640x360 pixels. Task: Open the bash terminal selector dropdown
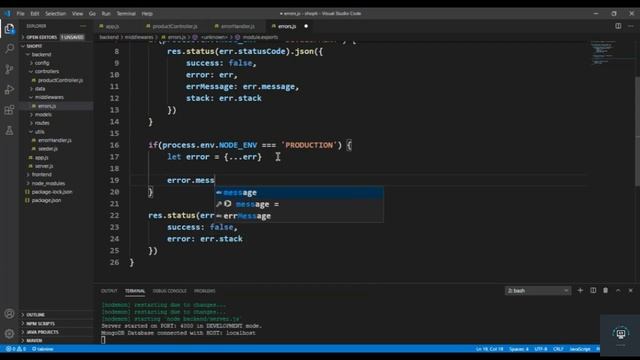[x=538, y=291]
